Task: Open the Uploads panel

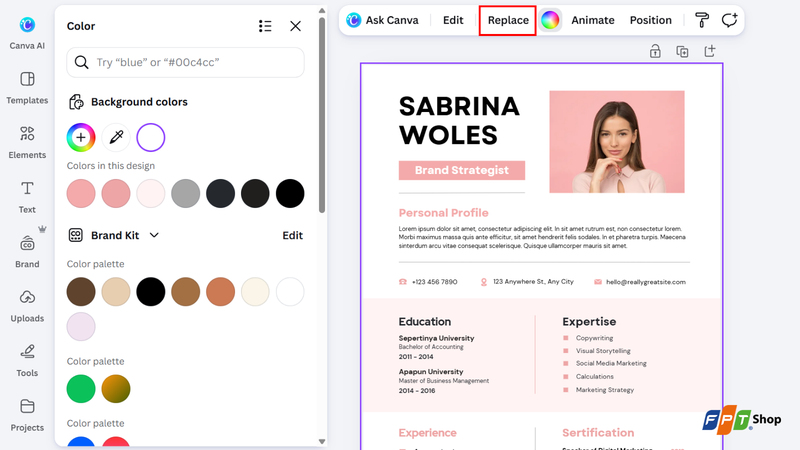Action: [27, 306]
